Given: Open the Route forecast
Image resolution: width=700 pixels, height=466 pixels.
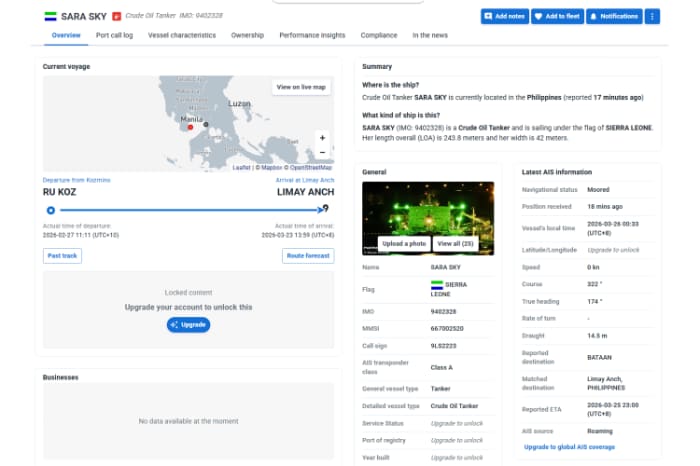Looking at the screenshot, I should click(307, 256).
